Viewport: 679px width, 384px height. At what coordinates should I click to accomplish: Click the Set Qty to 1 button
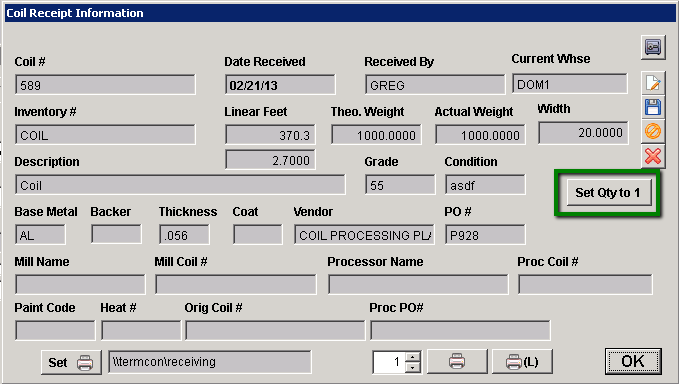click(x=608, y=193)
